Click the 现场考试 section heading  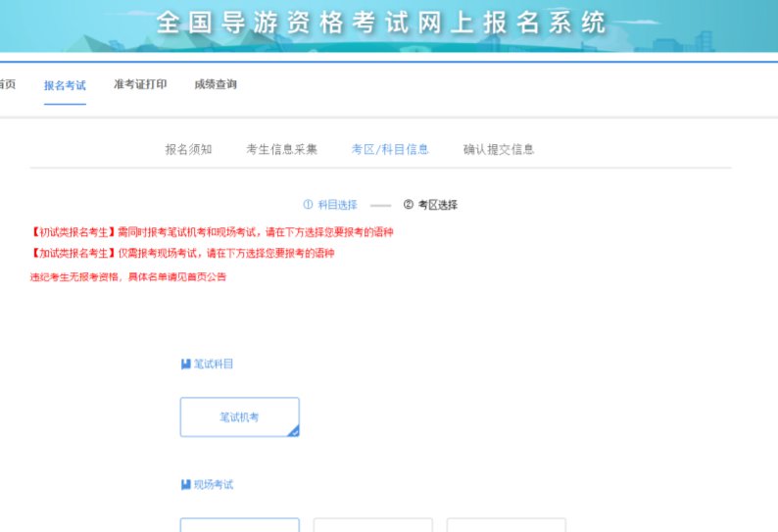[x=214, y=484]
